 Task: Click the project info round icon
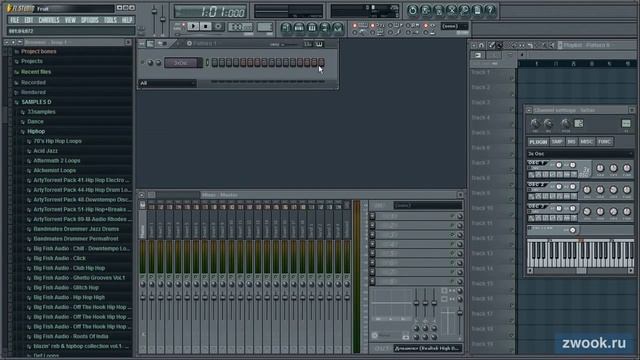point(478,10)
